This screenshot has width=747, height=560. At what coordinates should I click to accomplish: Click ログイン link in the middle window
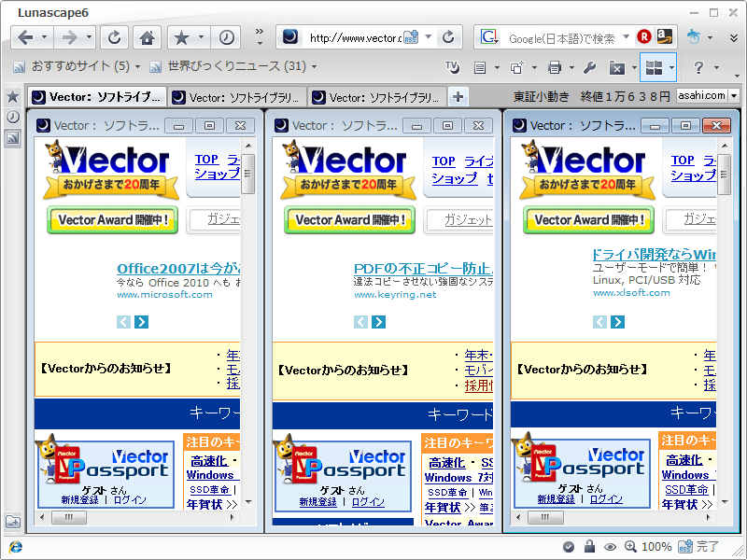pos(368,502)
